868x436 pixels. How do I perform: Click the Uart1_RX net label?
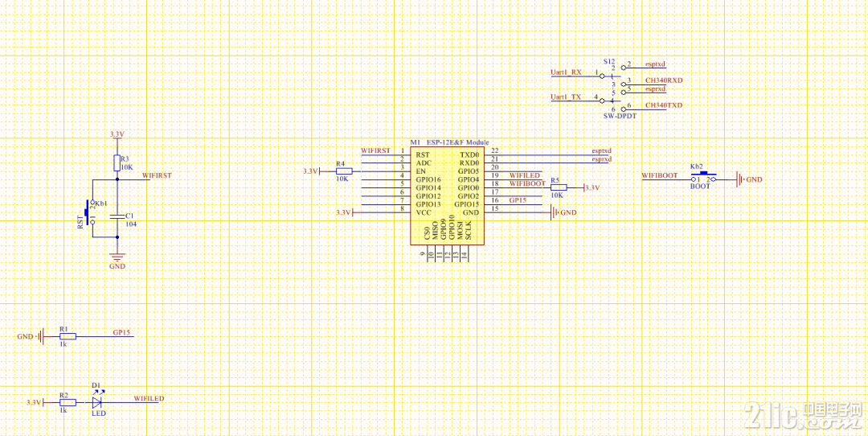tap(566, 72)
